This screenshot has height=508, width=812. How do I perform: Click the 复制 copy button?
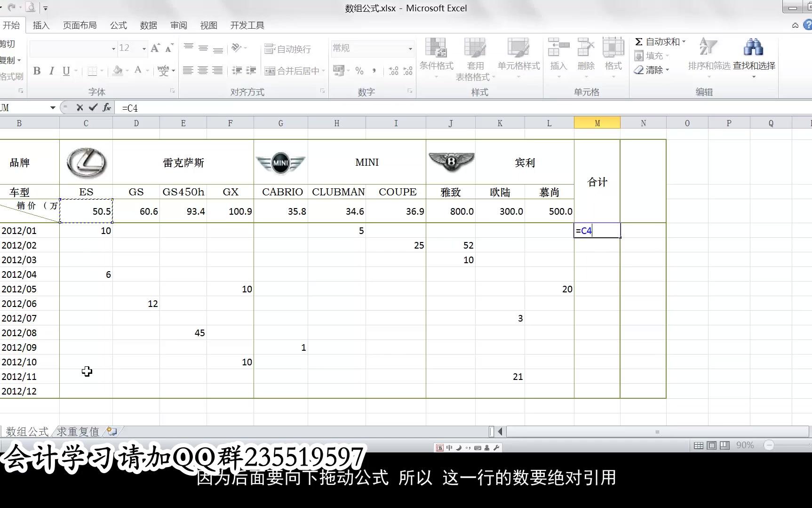coord(10,60)
